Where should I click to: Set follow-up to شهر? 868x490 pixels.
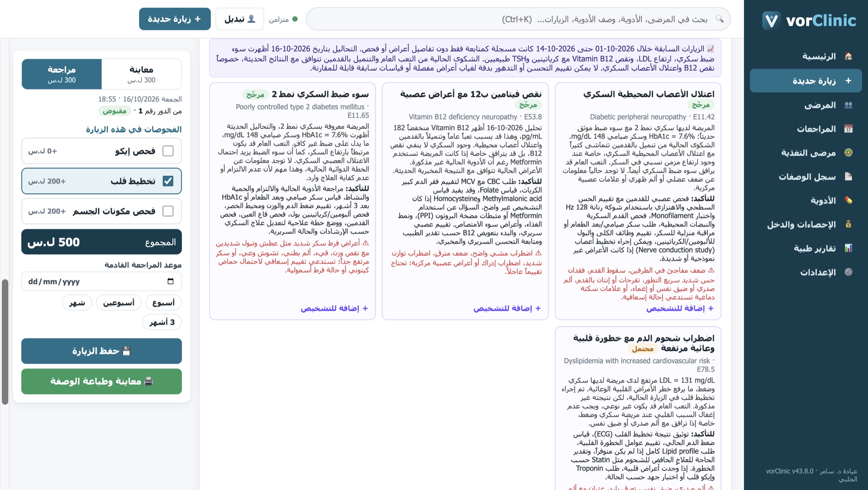point(77,303)
